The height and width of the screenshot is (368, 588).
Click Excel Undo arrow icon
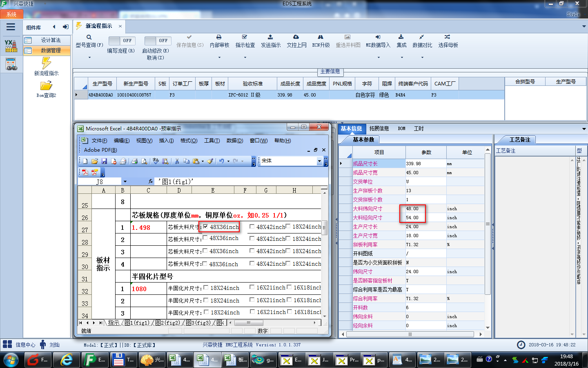click(x=221, y=161)
